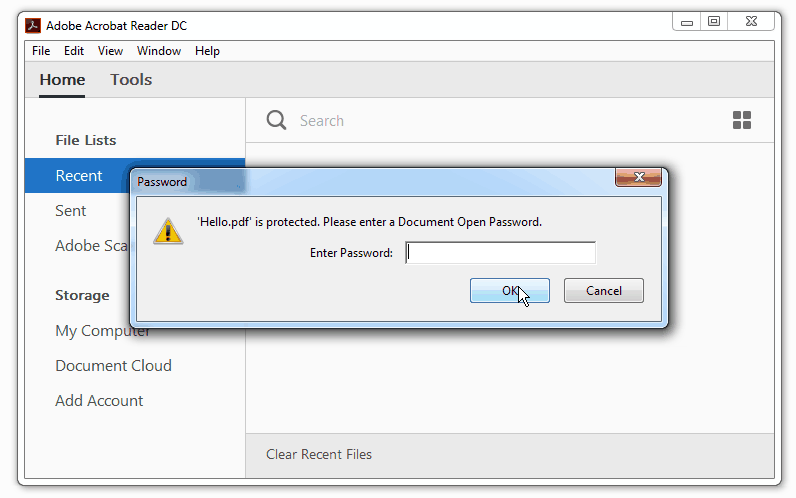Confirm password with the OK button
This screenshot has width=796, height=498.
coord(510,290)
